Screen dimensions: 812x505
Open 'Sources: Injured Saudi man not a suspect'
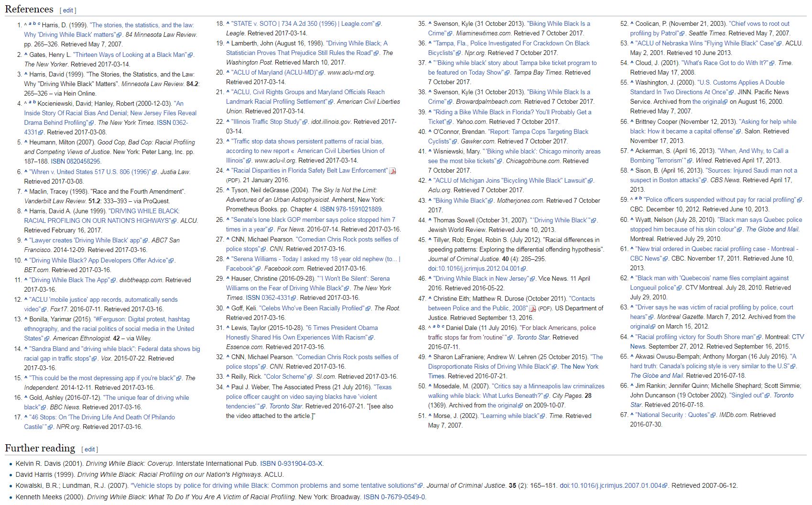pyautogui.click(x=714, y=176)
